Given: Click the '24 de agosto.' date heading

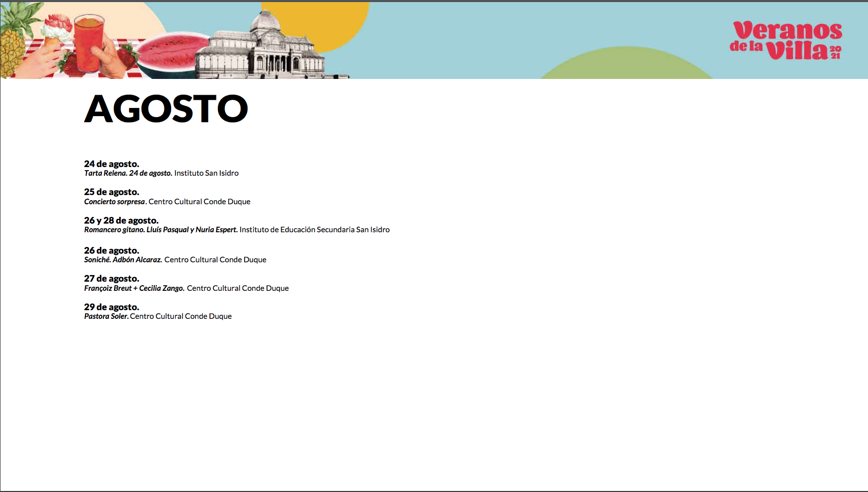Looking at the screenshot, I should pos(112,164).
